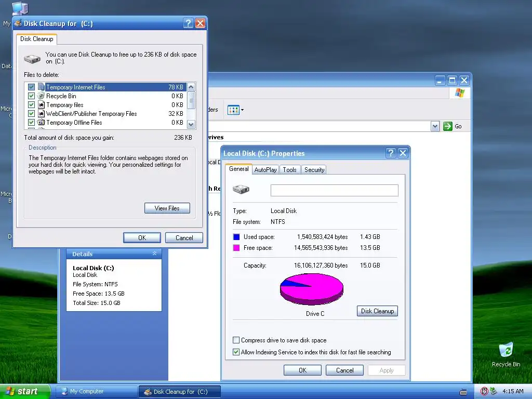Viewport: 532px width, 399px height.
Task: Confirm Disk Cleanup with OK
Action: 142,237
